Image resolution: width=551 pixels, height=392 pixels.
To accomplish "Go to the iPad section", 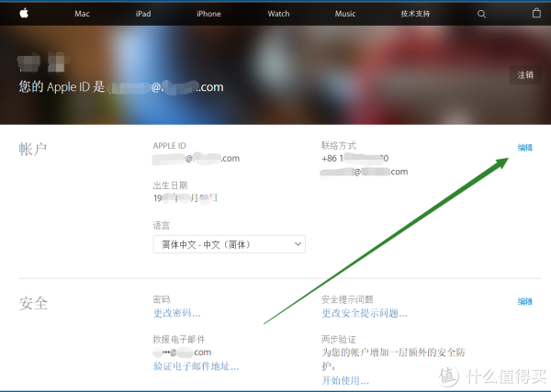I will [x=143, y=14].
